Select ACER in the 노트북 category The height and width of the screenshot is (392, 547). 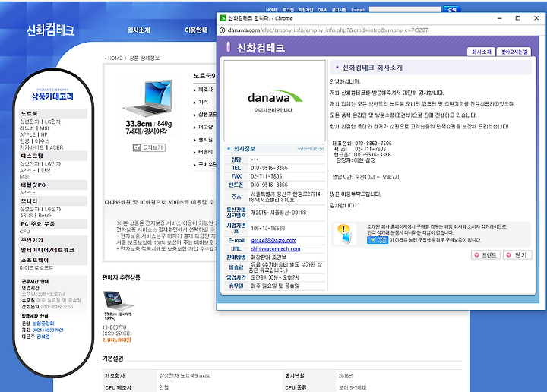(x=56, y=147)
